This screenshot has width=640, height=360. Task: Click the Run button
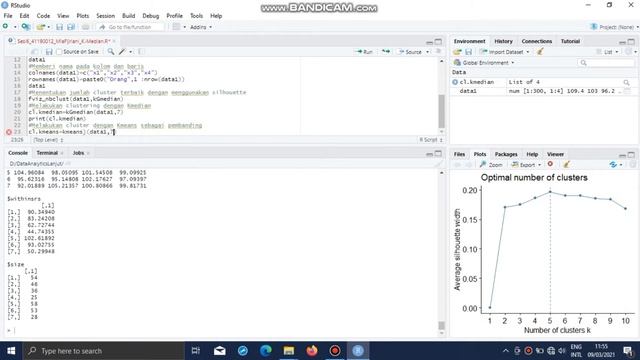[364, 52]
